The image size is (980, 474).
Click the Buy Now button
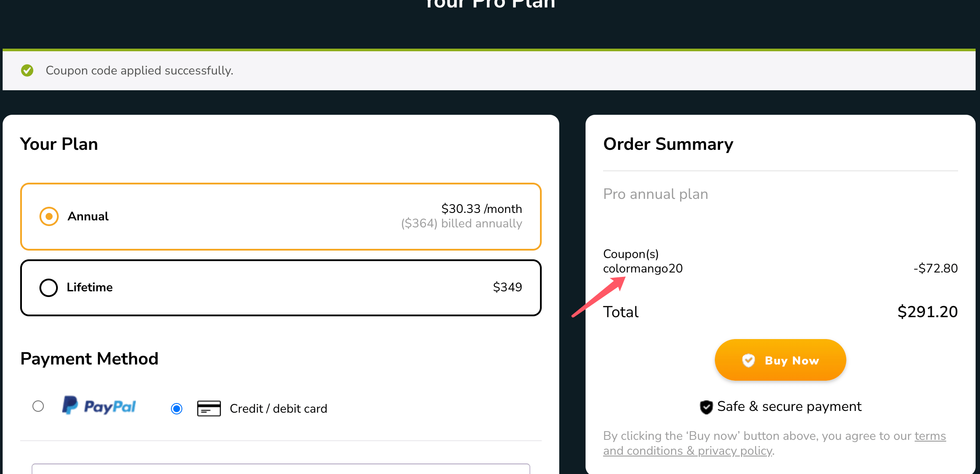pos(780,360)
